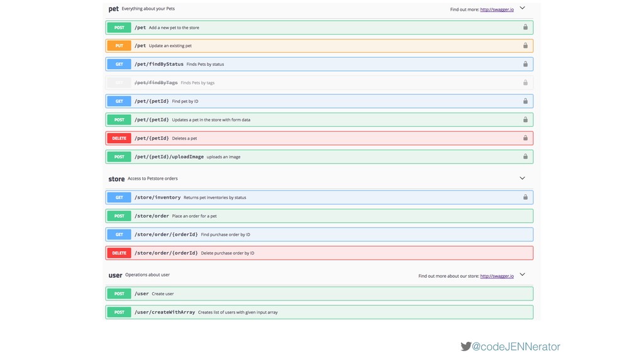Click the red DELETE badge for /pet/{petId}
This screenshot has height=362, width=644.
(x=119, y=138)
